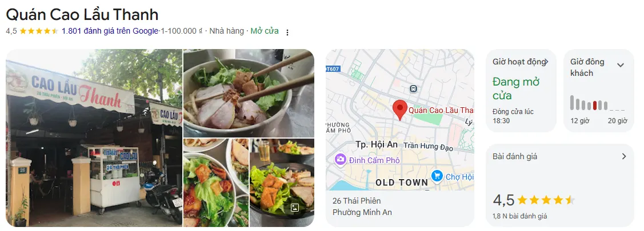Click the Mở cửa status text
Image resolution: width=644 pixels, height=231 pixels.
[x=265, y=31]
